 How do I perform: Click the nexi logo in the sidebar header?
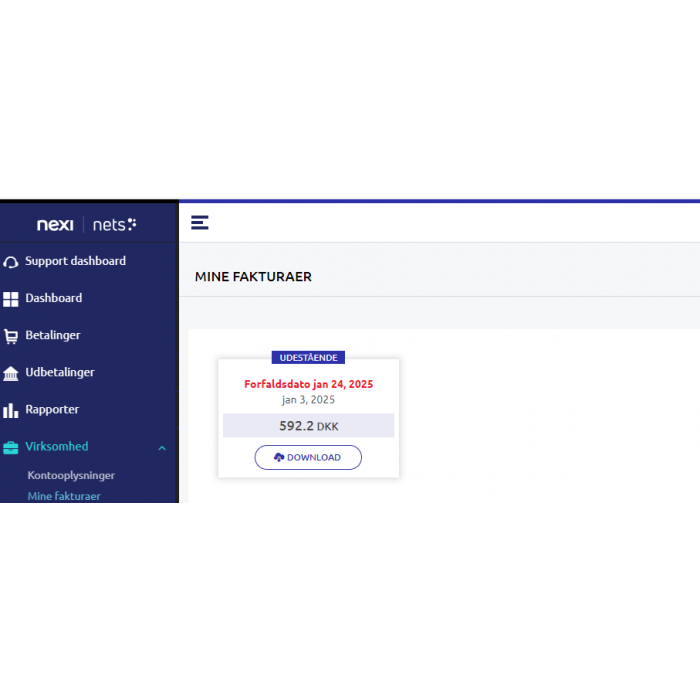coord(55,225)
